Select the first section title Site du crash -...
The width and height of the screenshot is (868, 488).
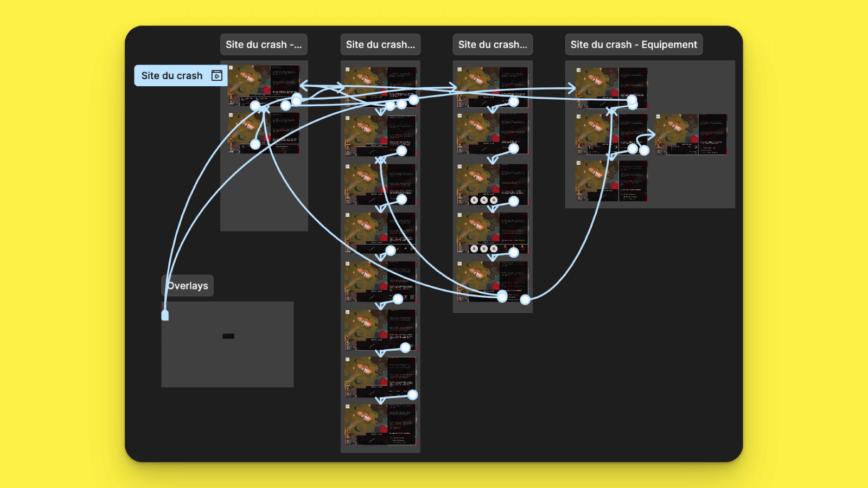pyautogui.click(x=264, y=44)
